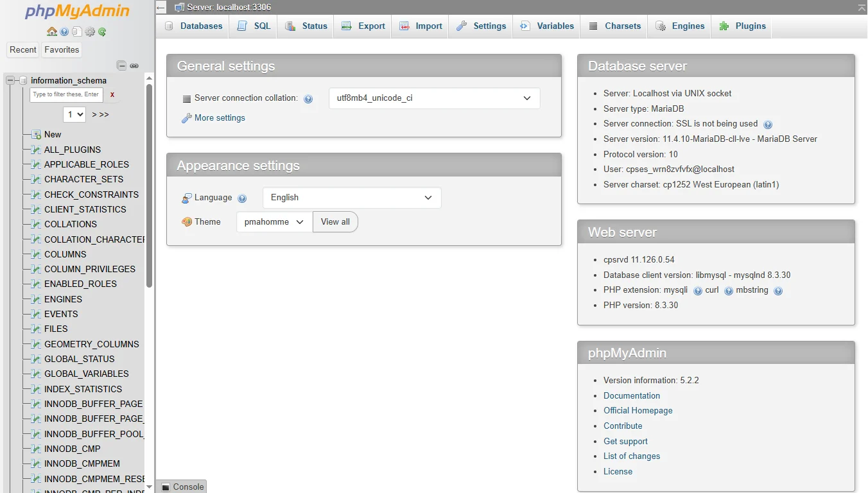Click the Home icon under phpMyAdmin logo

[52, 31]
